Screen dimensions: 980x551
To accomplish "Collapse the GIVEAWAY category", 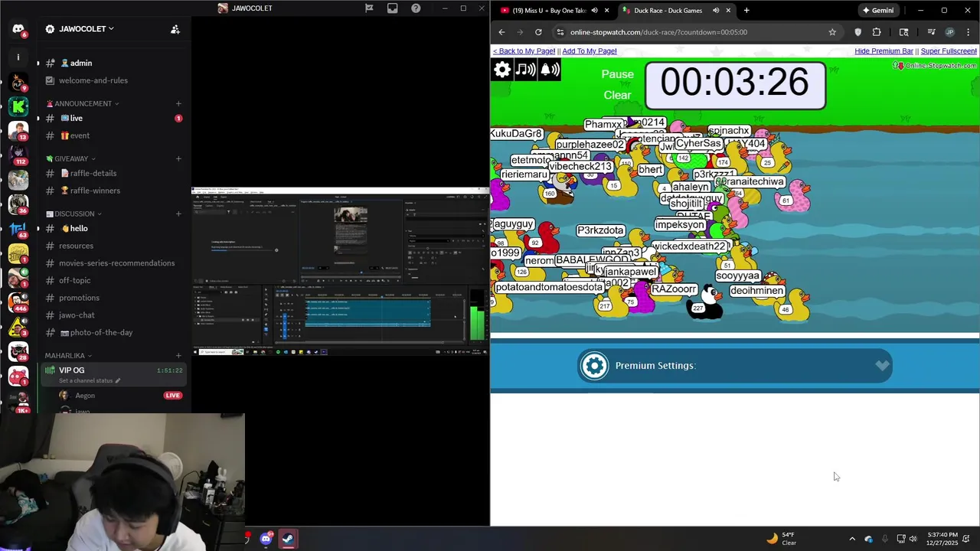I will click(70, 158).
